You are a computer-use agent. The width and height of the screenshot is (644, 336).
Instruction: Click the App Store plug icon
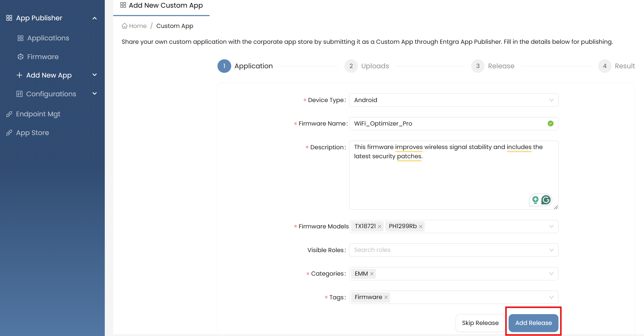click(x=9, y=133)
